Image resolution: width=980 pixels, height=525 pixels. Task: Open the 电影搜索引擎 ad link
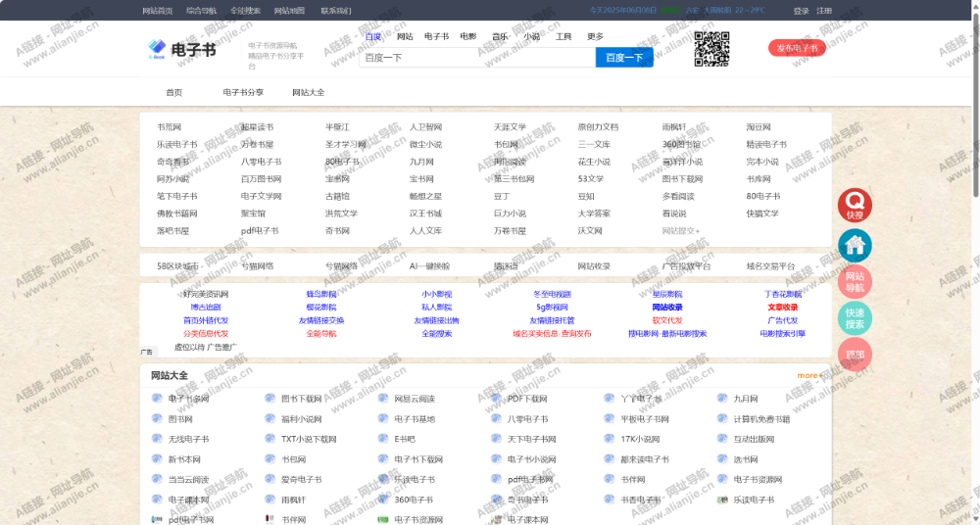click(x=782, y=333)
